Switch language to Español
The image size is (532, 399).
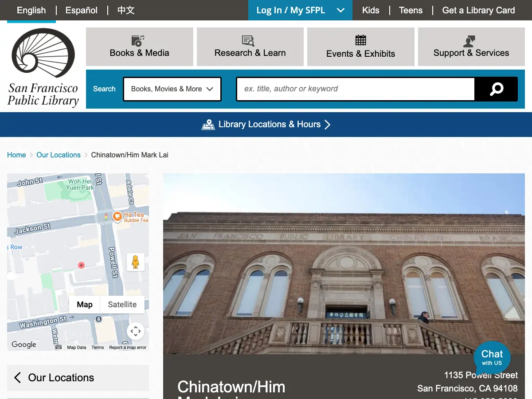coord(82,10)
